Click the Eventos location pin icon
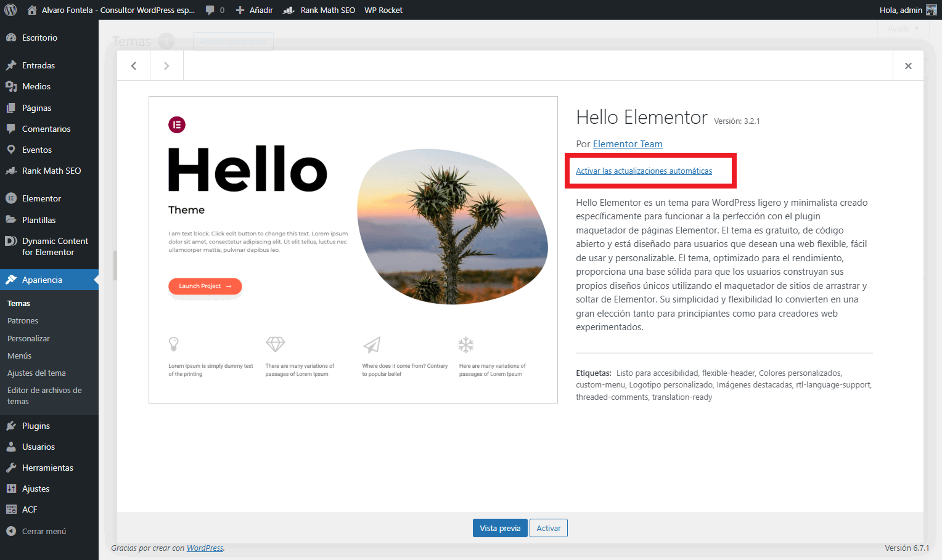This screenshot has width=942, height=560. click(11, 150)
